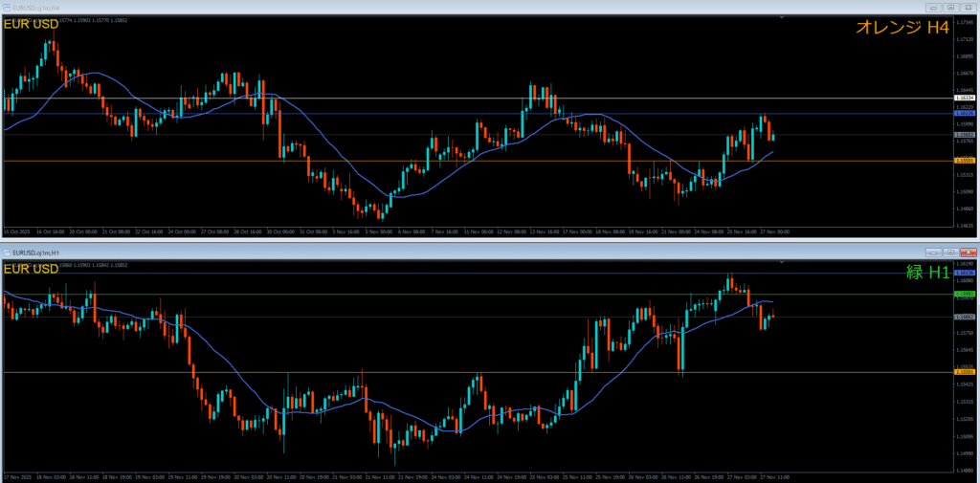The width and height of the screenshot is (980, 483).
Task: Click the H4 chart time axis at bottom
Action: click(383, 231)
